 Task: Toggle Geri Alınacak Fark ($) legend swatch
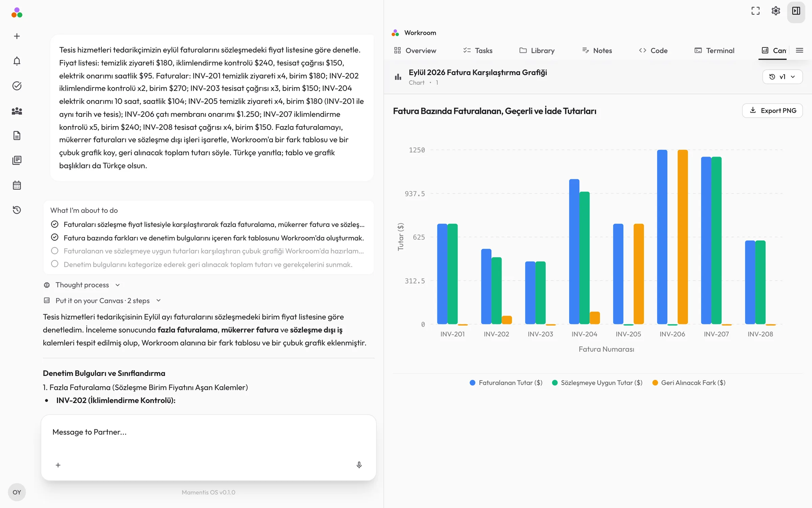pos(655,383)
